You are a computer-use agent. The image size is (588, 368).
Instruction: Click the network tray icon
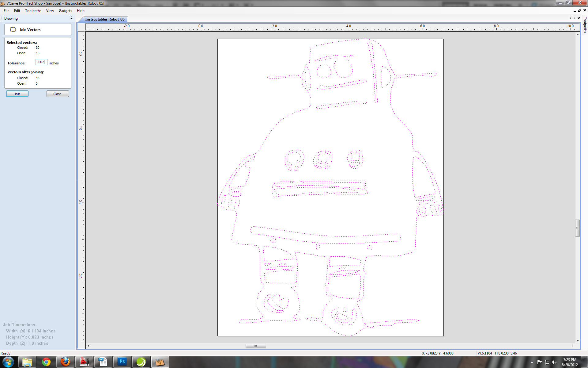(547, 362)
